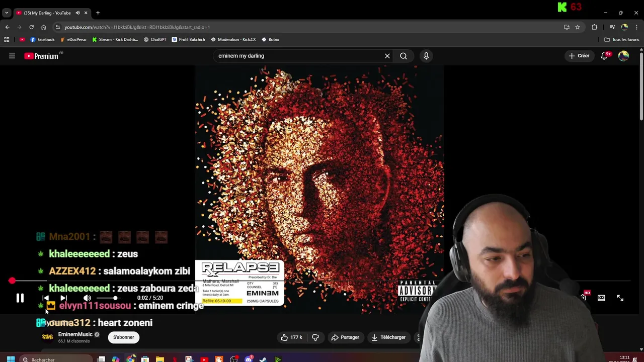Viewport: 644px width, 362px height.
Task: Open the Chrome profile avatar
Action: (624, 27)
